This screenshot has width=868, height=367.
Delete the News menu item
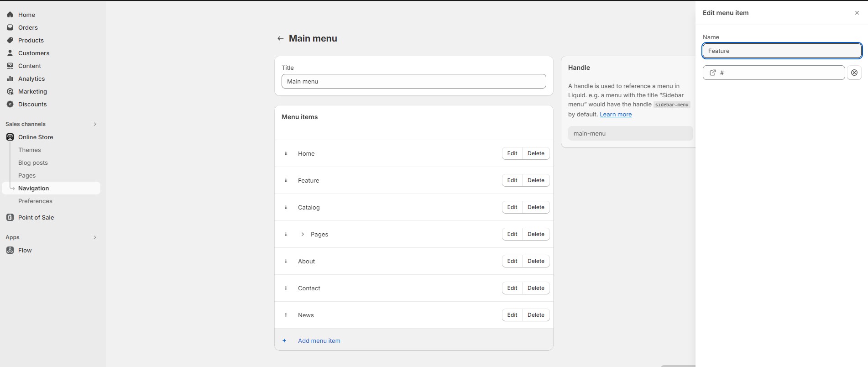pos(536,315)
